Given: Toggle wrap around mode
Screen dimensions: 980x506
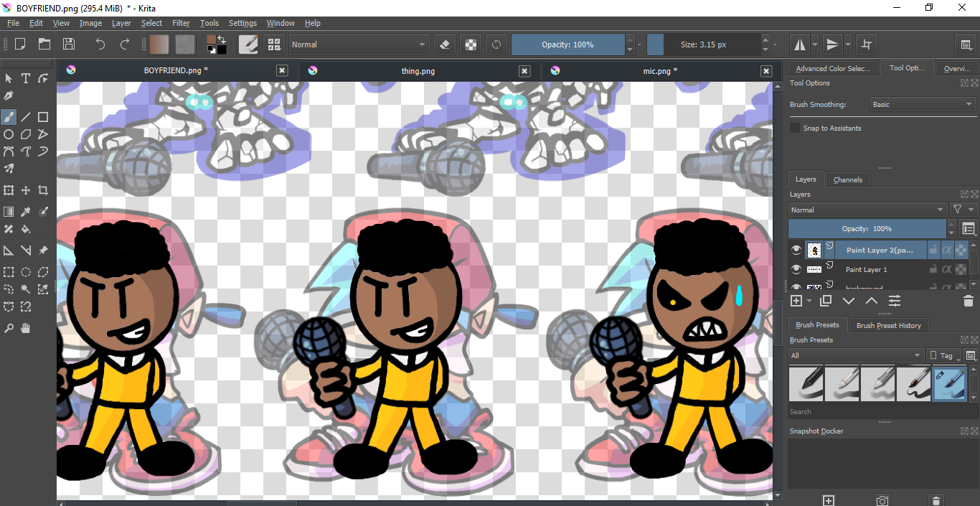Looking at the screenshot, I should (x=867, y=44).
